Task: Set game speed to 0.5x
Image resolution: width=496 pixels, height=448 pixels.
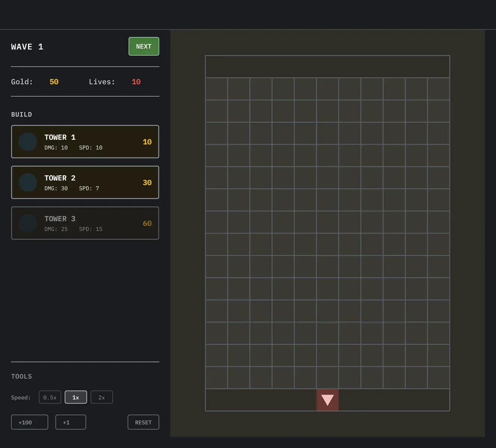Action: tap(50, 397)
